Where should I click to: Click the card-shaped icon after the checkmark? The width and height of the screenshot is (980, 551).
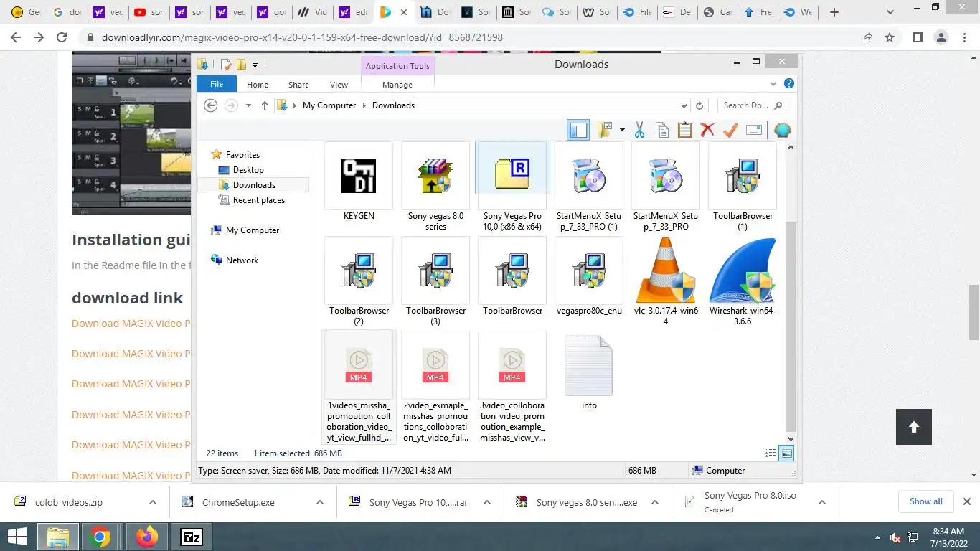754,130
